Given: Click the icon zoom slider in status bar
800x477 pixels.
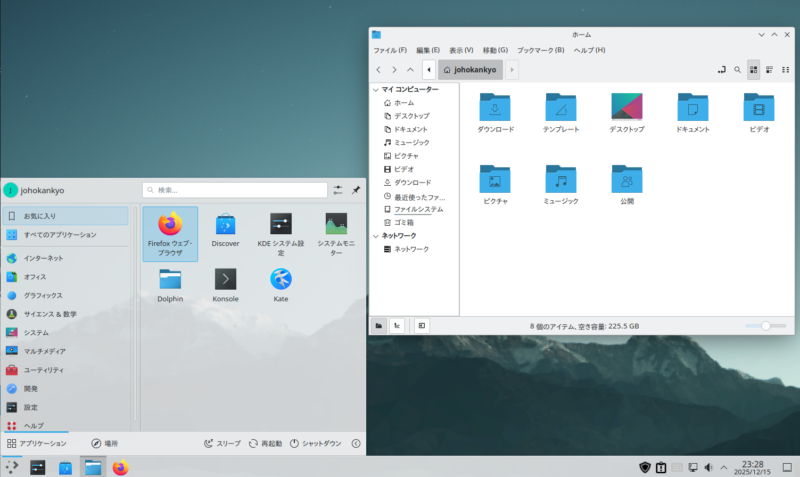Looking at the screenshot, I should point(765,325).
